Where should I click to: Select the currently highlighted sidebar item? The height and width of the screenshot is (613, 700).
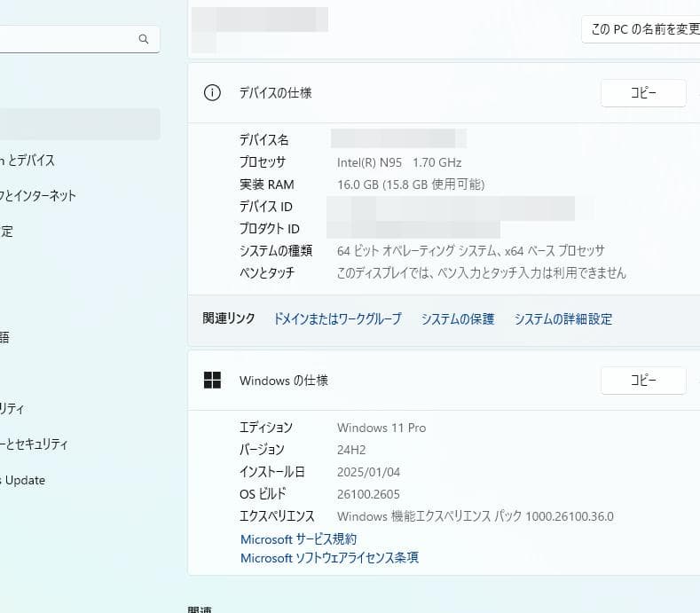point(80,124)
